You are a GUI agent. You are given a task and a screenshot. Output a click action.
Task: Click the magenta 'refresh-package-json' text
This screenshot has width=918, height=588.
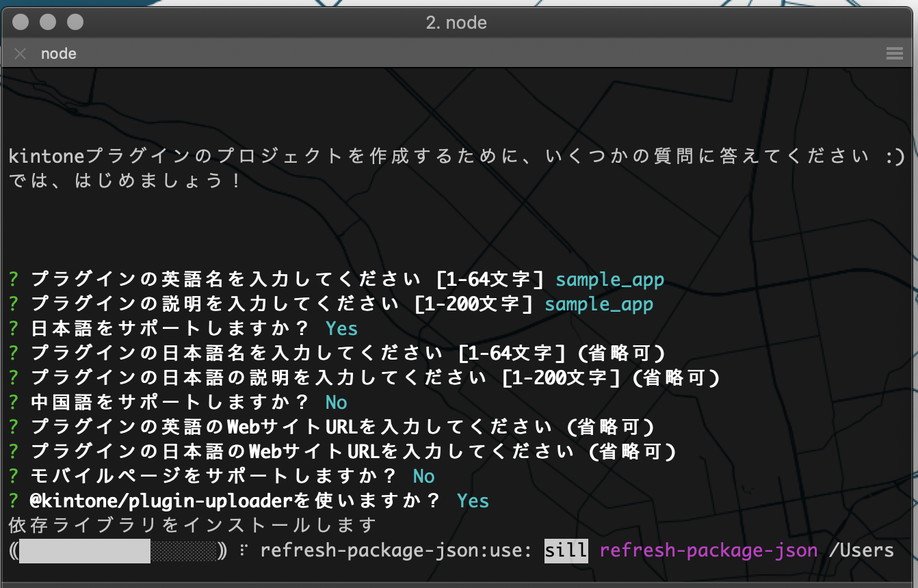tap(709, 550)
